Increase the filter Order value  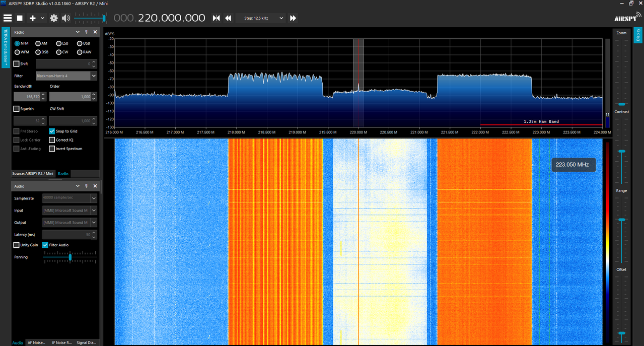point(94,95)
